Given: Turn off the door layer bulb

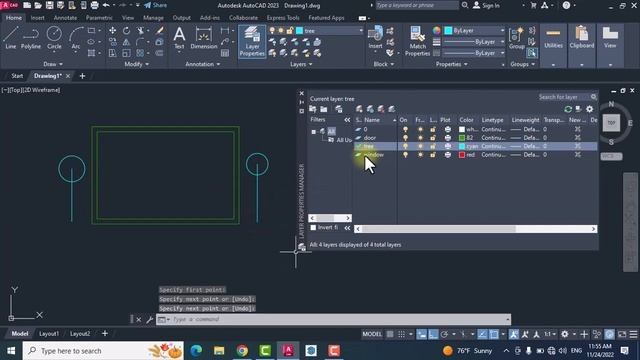Looking at the screenshot, I should (x=405, y=138).
